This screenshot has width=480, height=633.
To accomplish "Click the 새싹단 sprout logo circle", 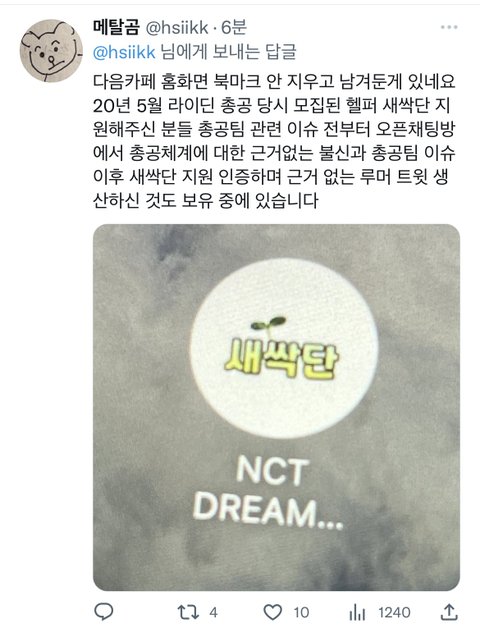I will (x=284, y=349).
